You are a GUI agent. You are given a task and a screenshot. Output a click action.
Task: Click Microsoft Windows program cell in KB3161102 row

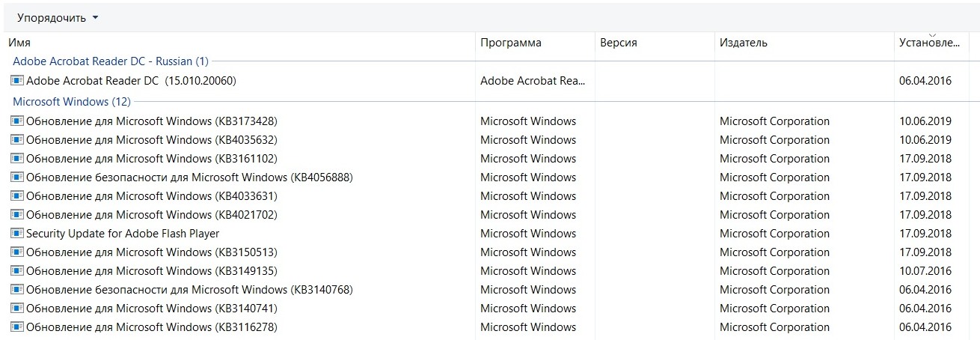point(528,158)
